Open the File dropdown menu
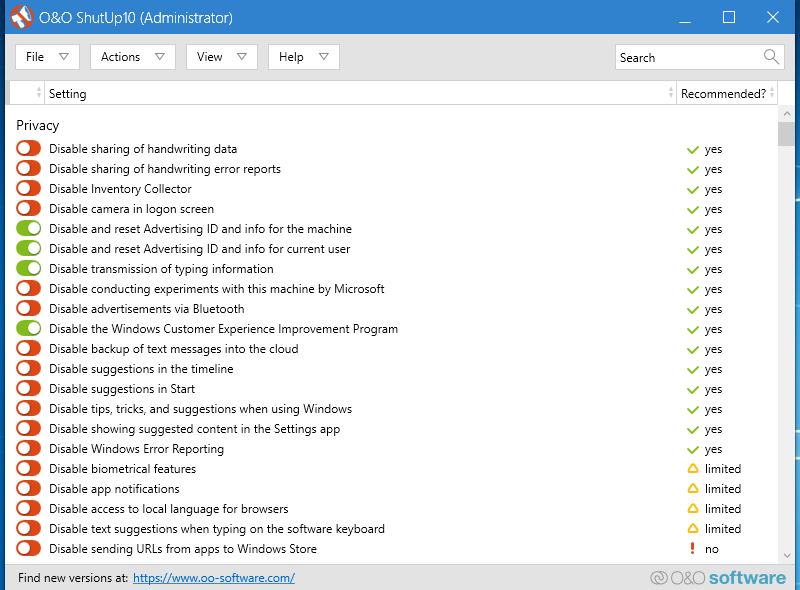 pos(47,57)
